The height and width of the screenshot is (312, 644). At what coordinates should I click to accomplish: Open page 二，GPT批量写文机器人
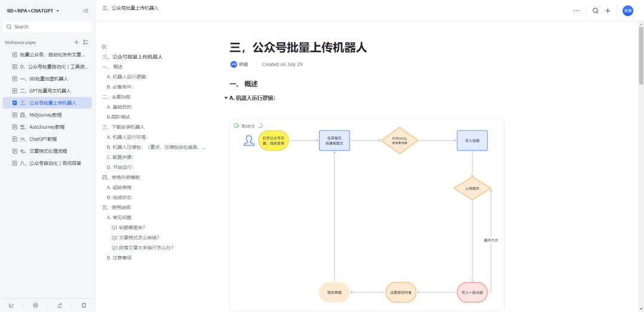[x=47, y=91]
